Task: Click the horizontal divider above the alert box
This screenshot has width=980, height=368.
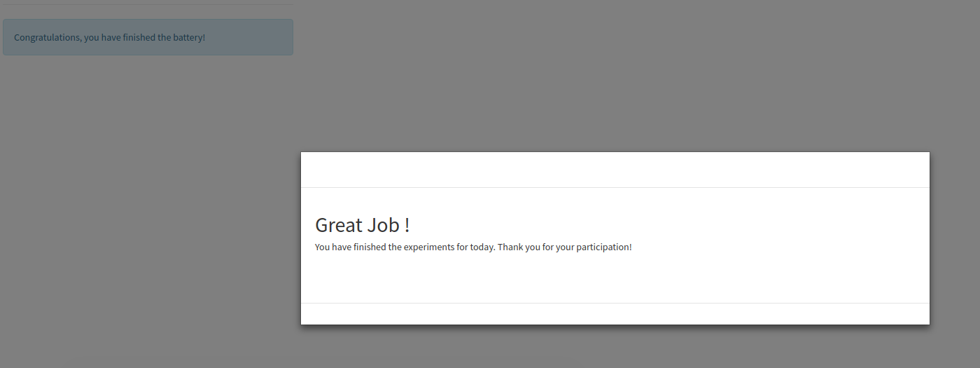Action: [148, 4]
